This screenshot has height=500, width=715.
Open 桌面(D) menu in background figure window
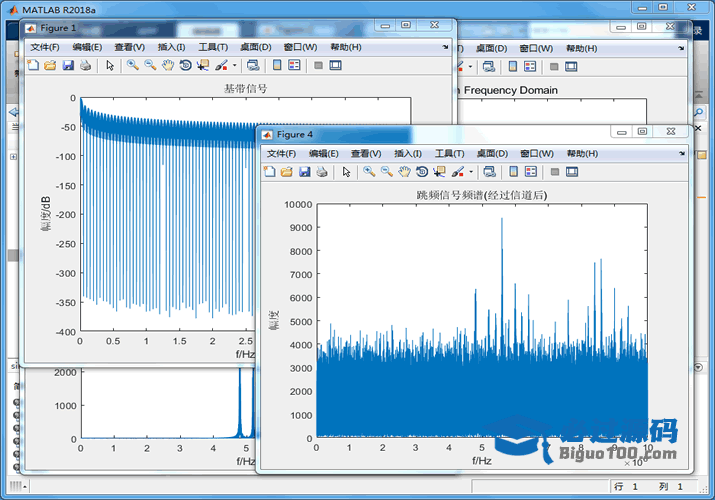pos(492,48)
